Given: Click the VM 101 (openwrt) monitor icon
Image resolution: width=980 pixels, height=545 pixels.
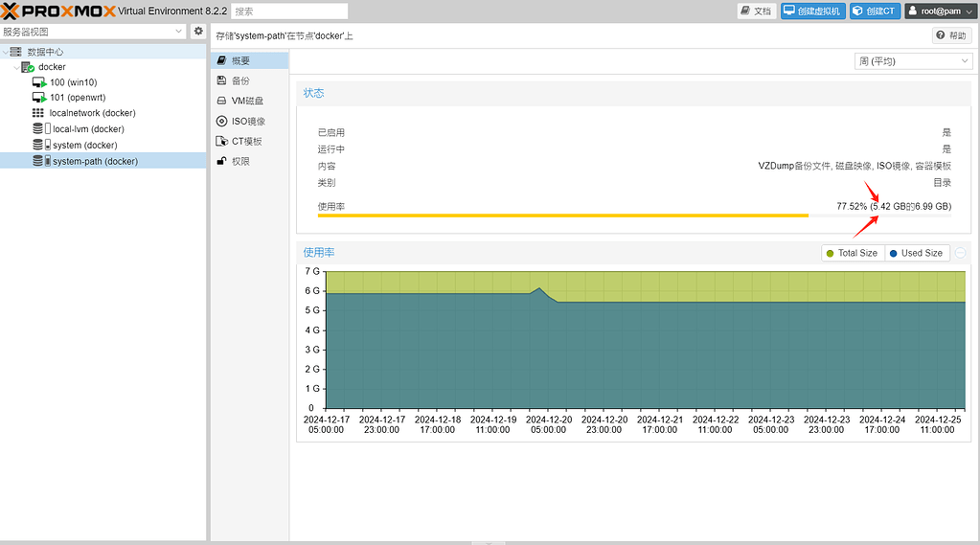Looking at the screenshot, I should [39, 98].
